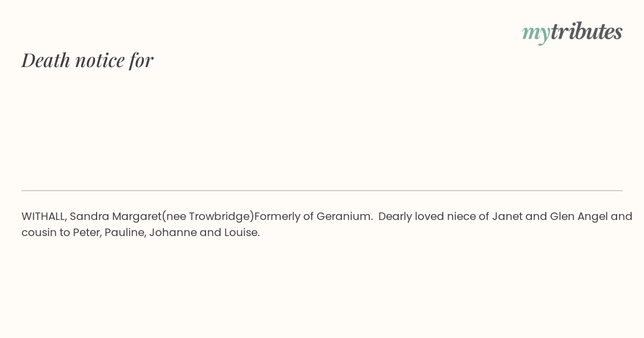Click the word "Death" in heading
This screenshot has height=338, width=644.
tap(46, 60)
